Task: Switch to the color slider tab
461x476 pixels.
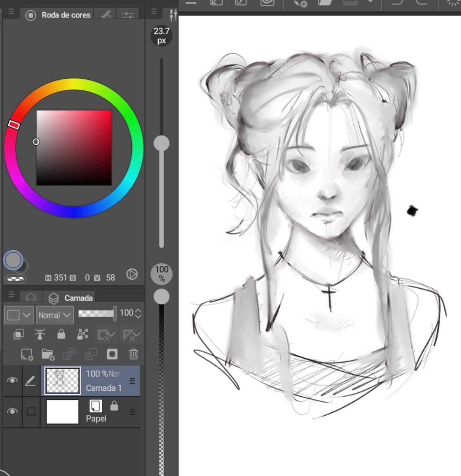Action: click(x=128, y=15)
